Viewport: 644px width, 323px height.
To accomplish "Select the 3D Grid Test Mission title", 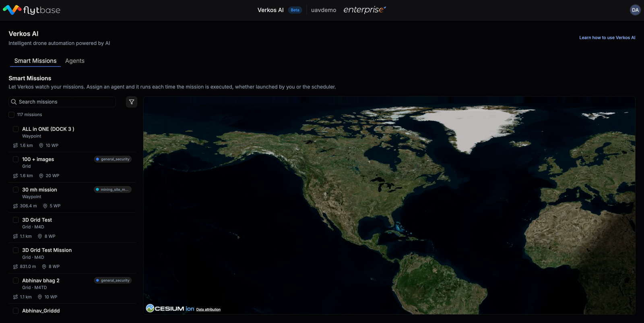I will [x=47, y=250].
